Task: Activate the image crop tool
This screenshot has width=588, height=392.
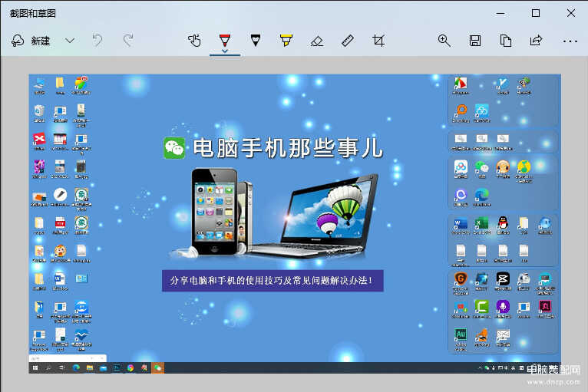Action: pos(378,41)
